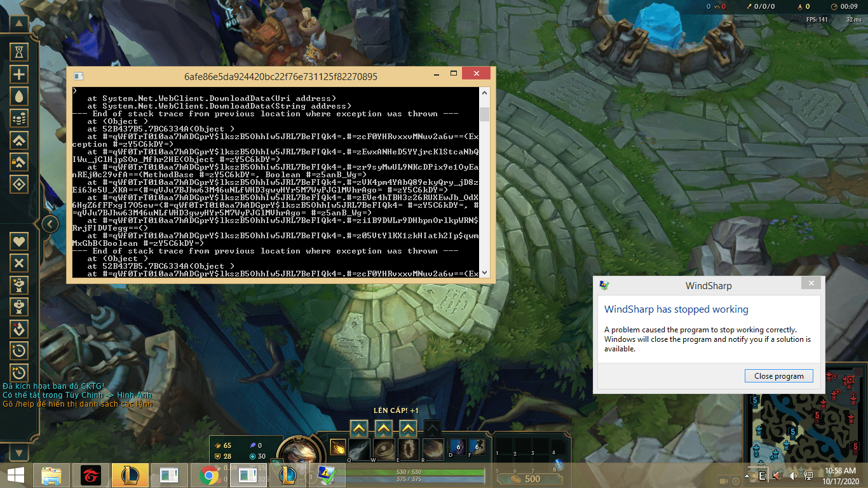Cast the E ability icon

(408, 449)
